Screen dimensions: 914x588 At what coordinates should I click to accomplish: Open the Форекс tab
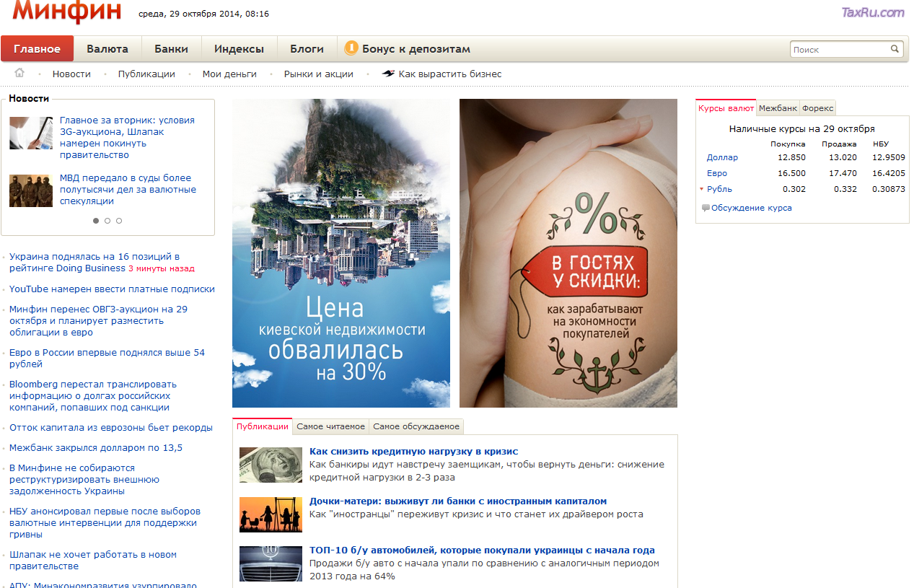(818, 107)
